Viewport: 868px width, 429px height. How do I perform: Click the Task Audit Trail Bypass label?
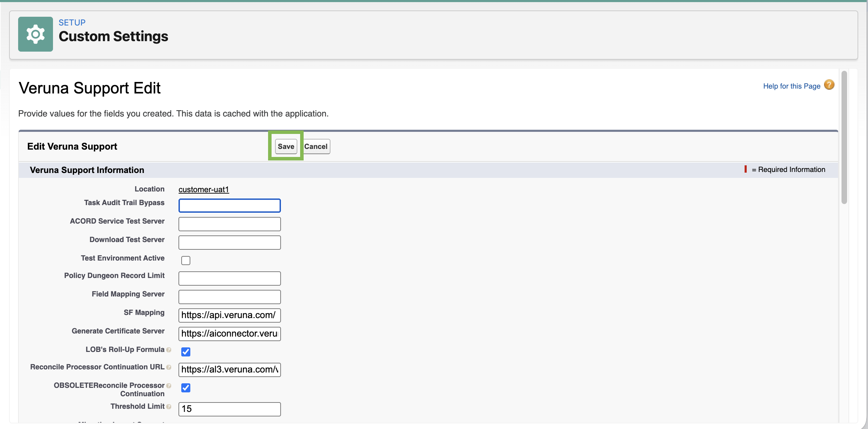(x=124, y=203)
